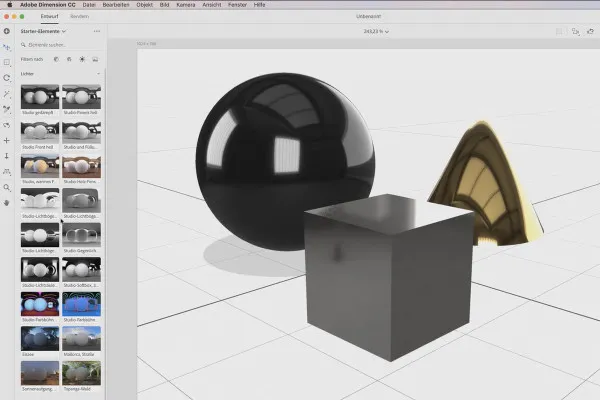Open the Starter-Elemente dropdown
This screenshot has height=400, width=600.
[43, 31]
